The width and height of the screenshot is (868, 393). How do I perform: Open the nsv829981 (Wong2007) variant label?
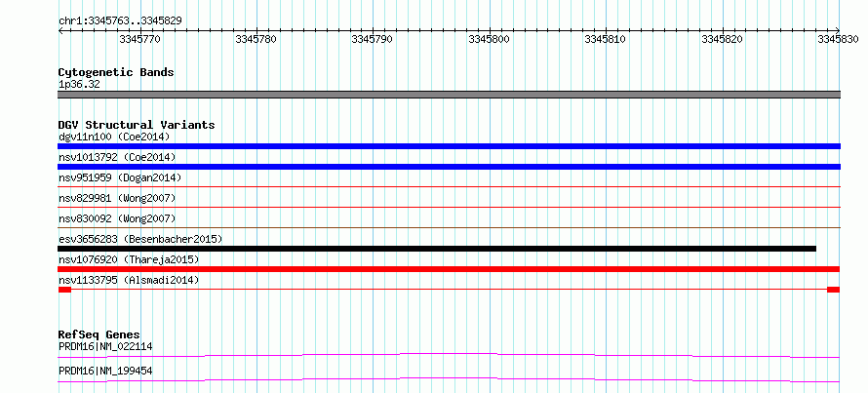pyautogui.click(x=117, y=198)
